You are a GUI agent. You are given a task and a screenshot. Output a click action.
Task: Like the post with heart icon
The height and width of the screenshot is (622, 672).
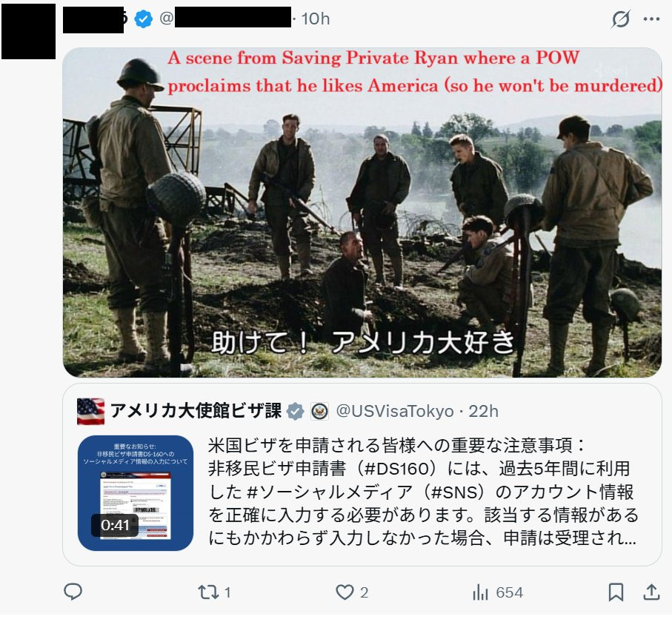coord(345,592)
